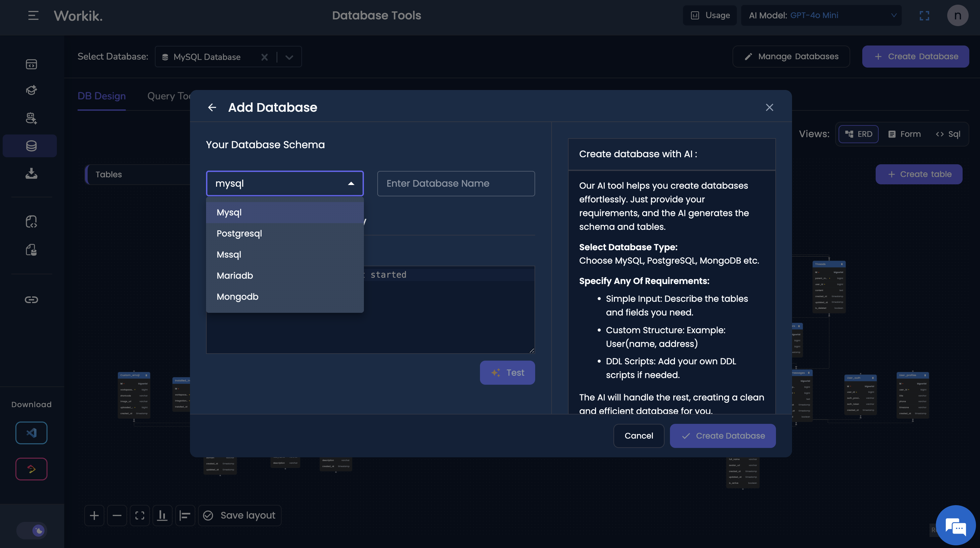Apply horizontal layout alignment icon

coord(185,516)
